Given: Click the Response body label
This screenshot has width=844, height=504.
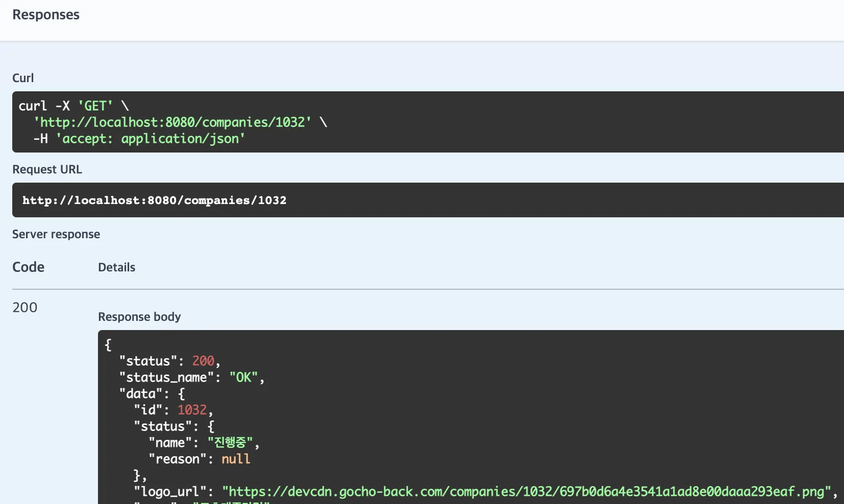Looking at the screenshot, I should click(x=139, y=317).
